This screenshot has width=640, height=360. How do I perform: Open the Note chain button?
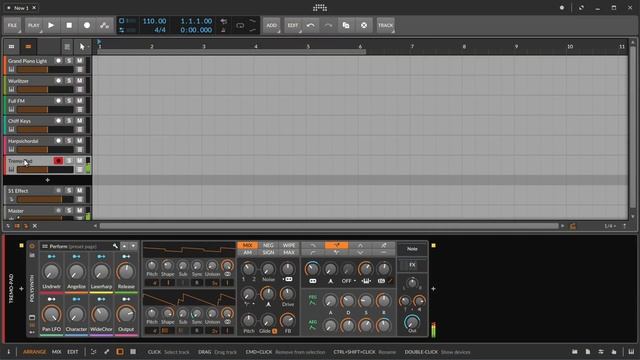[412, 249]
